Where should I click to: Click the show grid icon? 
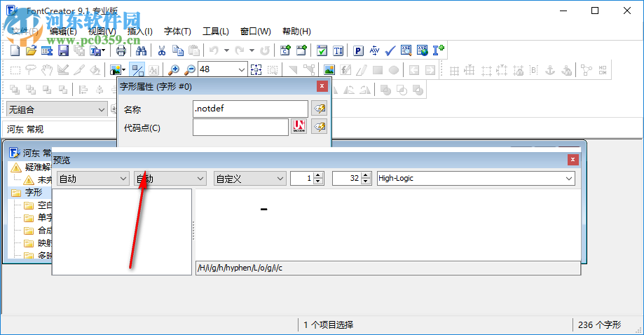pos(454,70)
